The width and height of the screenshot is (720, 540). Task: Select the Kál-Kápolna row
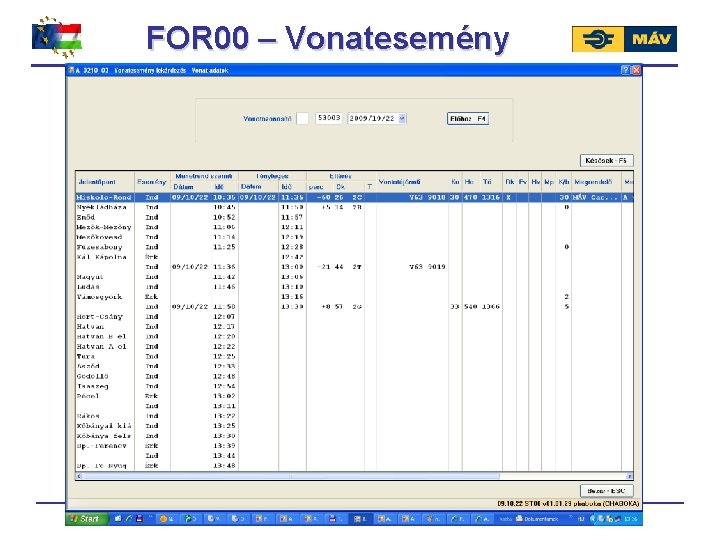pos(354,257)
